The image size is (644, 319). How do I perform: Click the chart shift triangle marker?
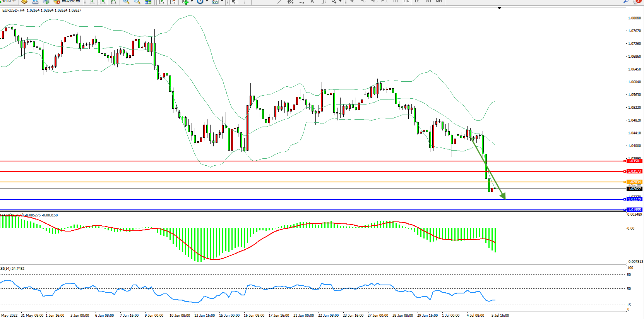point(499,8)
